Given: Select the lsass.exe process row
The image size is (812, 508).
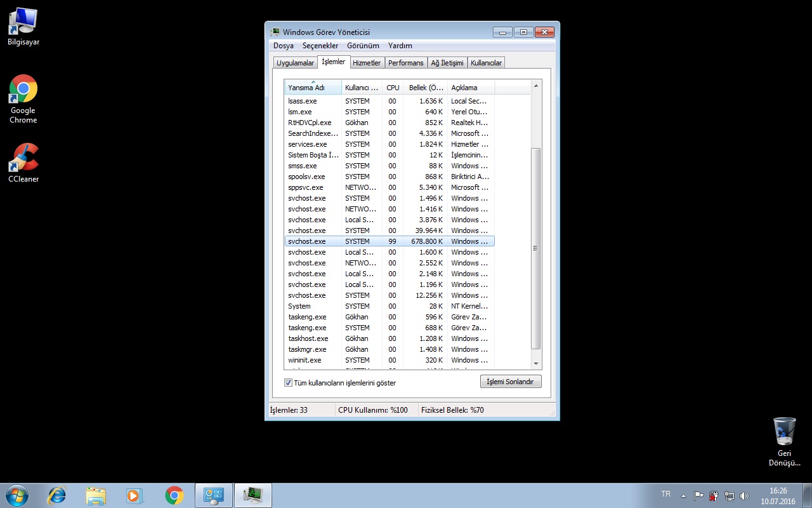Looking at the screenshot, I should (x=390, y=101).
